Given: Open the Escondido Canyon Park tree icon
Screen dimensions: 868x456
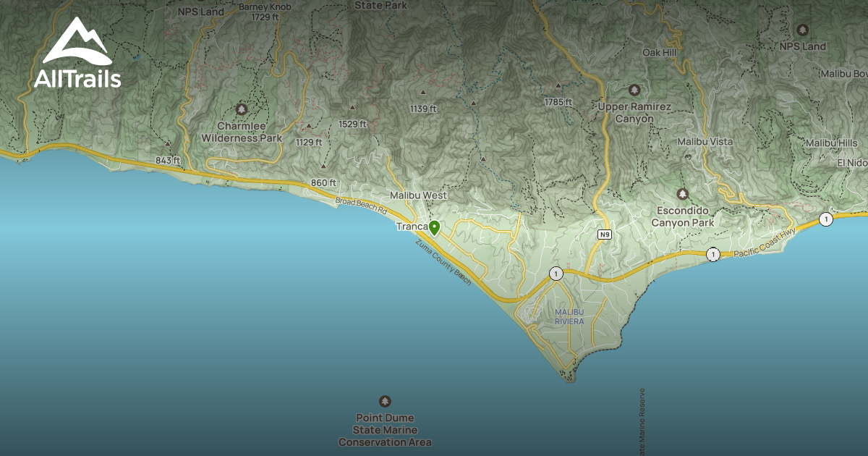Looking at the screenshot, I should pos(682,194).
